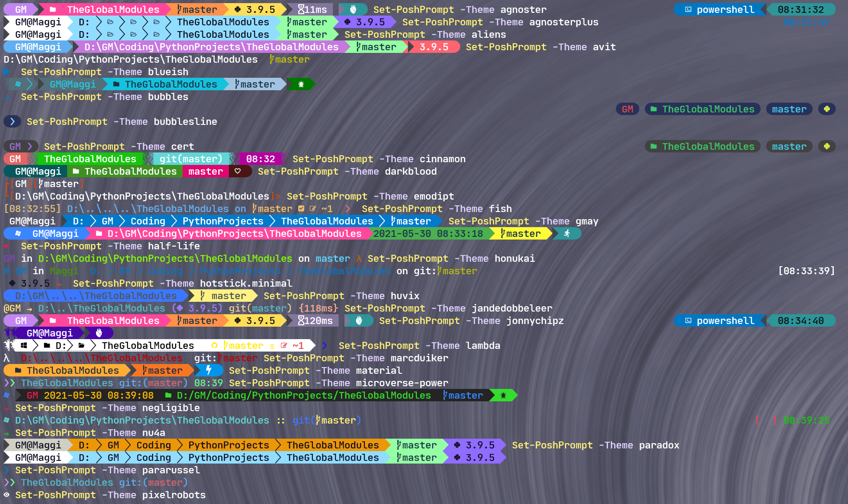Click the runner icon at the half-life prompt end
Viewport: 848px width, 504px height.
pos(568,234)
